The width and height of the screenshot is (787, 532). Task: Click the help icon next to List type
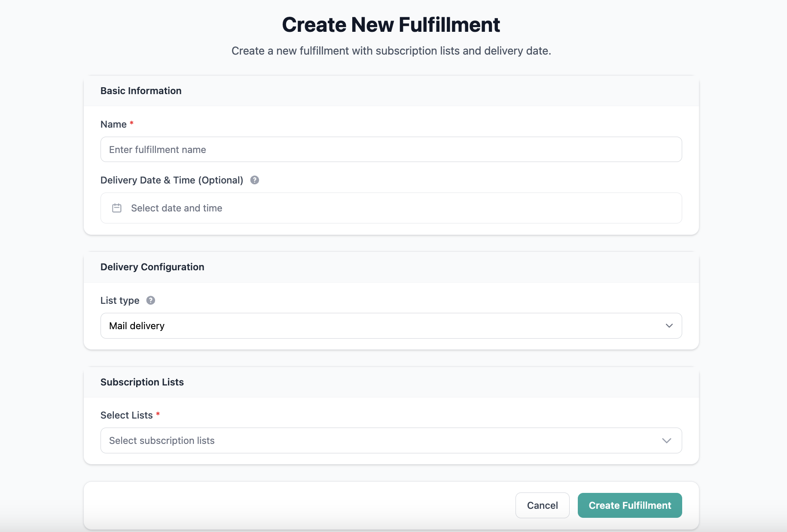tap(151, 300)
